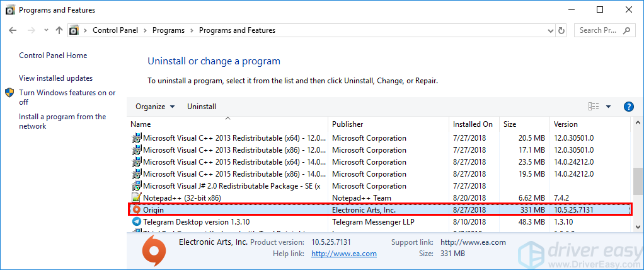Open the Organize dropdown menu
Screen dimensions: 644x270
click(x=155, y=107)
